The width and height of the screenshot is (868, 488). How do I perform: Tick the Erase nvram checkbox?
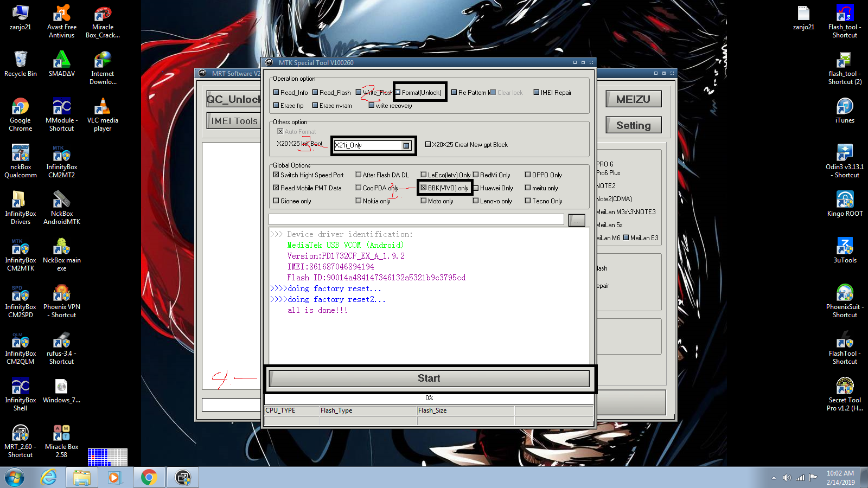pyautogui.click(x=315, y=106)
